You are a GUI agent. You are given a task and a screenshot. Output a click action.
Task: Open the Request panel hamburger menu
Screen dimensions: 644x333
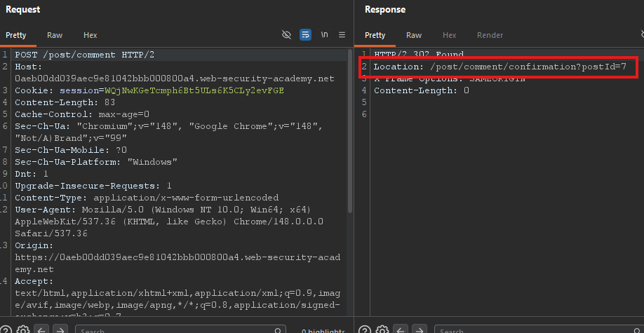coord(342,35)
